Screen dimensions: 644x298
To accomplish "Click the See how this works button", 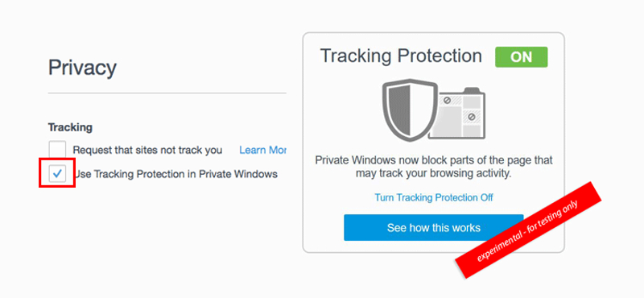I will [x=434, y=227].
